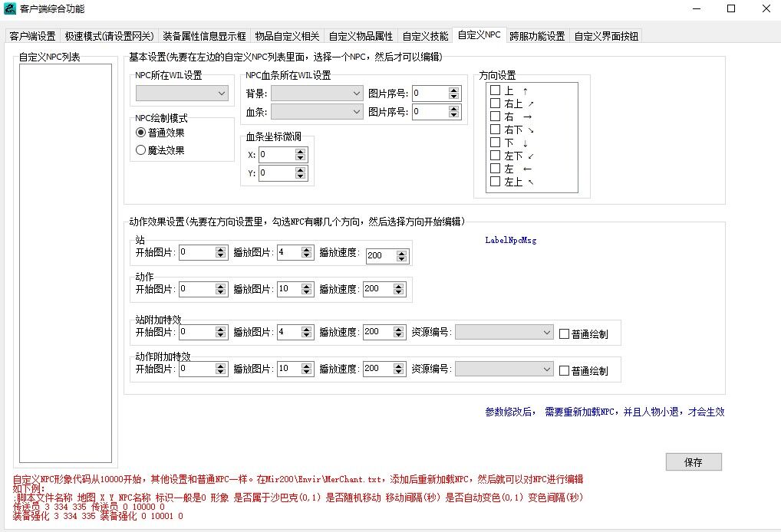Click the 血条 图片序号 spinner
Screen dimensions: 781x532
tap(453, 111)
